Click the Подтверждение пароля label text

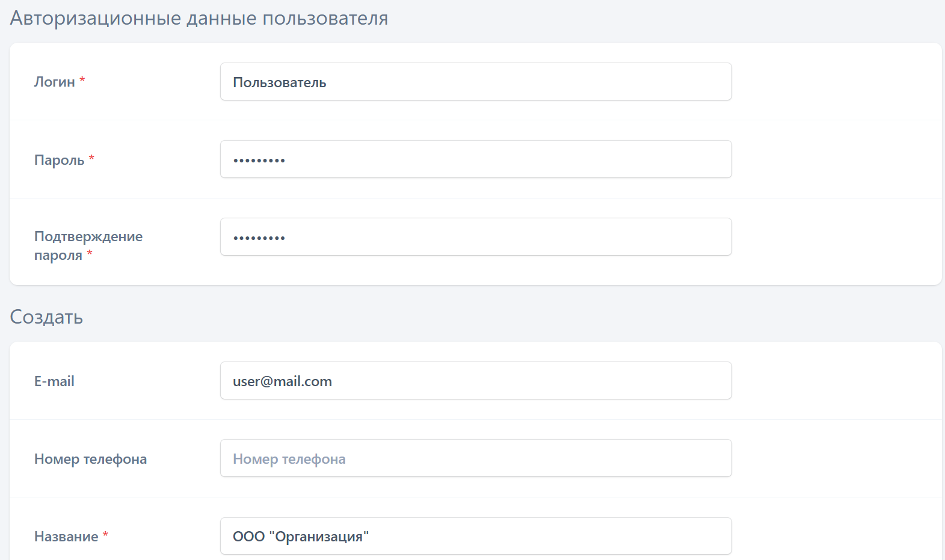(x=88, y=237)
